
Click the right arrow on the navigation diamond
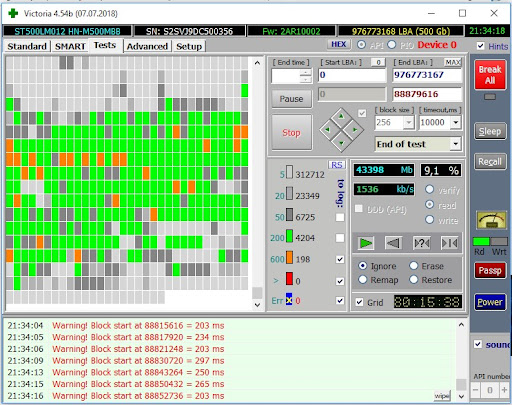355,130
